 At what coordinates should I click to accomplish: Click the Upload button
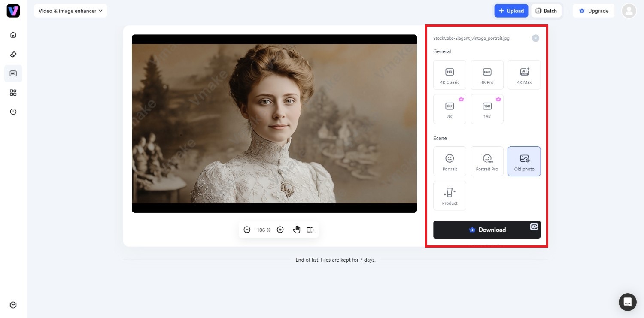click(511, 11)
